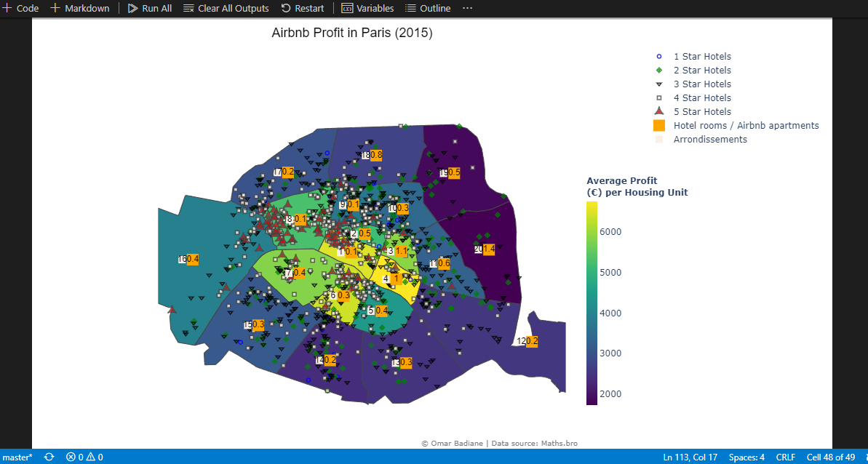The width and height of the screenshot is (868, 464).
Task: Click the synchronize changes icon
Action: (49, 457)
